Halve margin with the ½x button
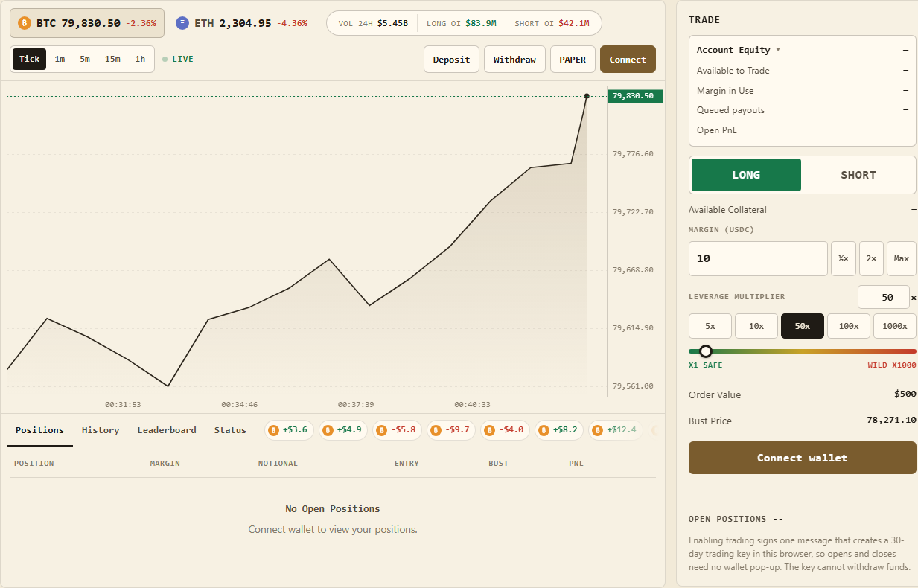This screenshot has width=918, height=588. 844,258
